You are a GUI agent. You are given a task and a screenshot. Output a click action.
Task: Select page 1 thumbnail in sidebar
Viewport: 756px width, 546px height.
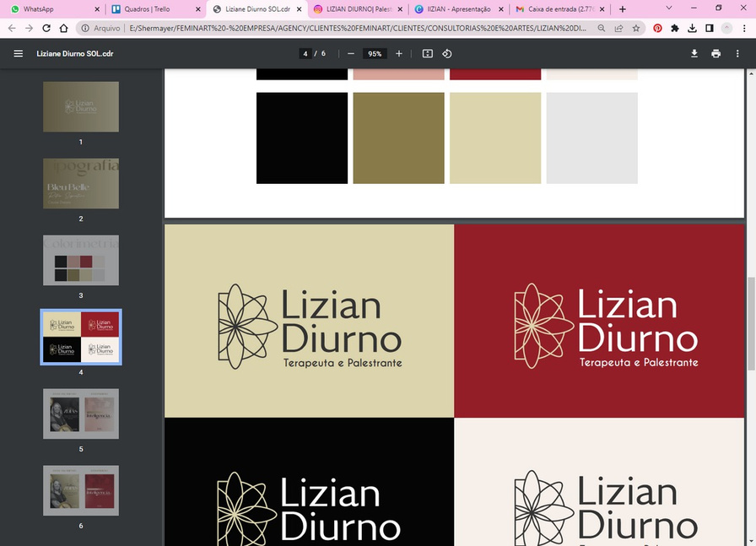[x=81, y=106]
